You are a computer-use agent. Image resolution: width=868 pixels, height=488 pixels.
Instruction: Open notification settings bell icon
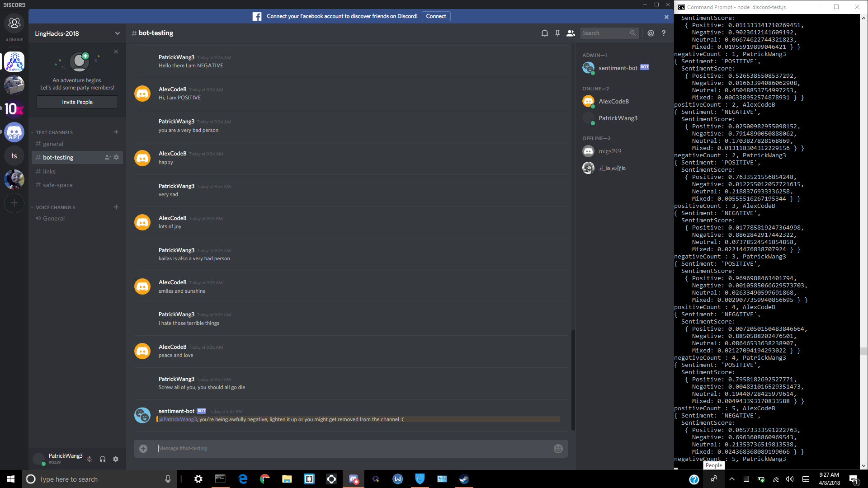[545, 33]
